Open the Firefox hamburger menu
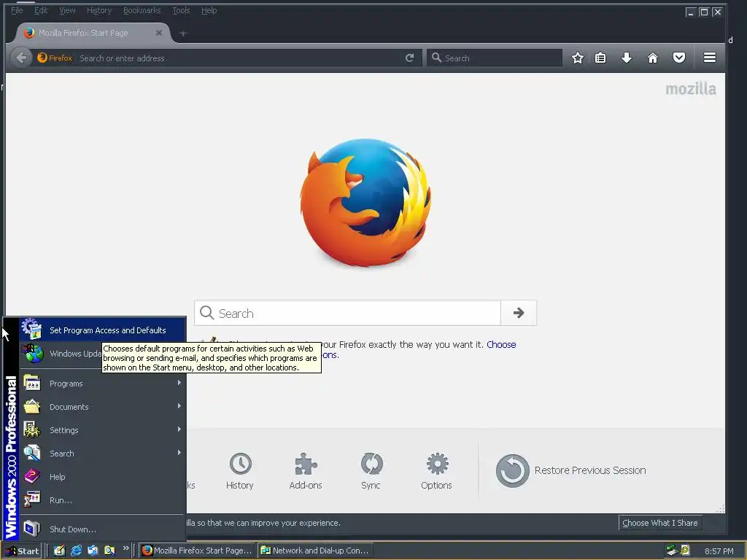This screenshot has width=747, height=560. (709, 58)
